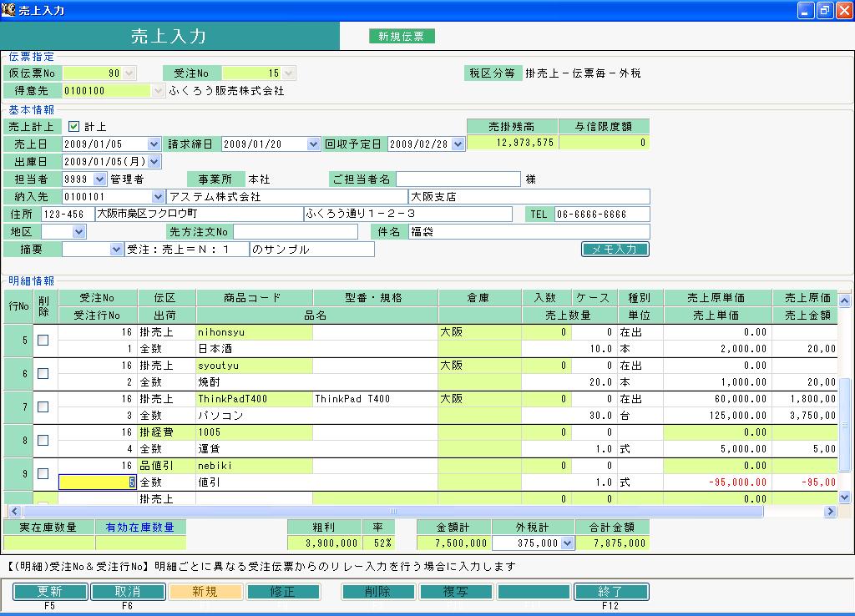The height and width of the screenshot is (616, 855).
Task: Click the 件名 field containing 福袋
Action: (529, 232)
